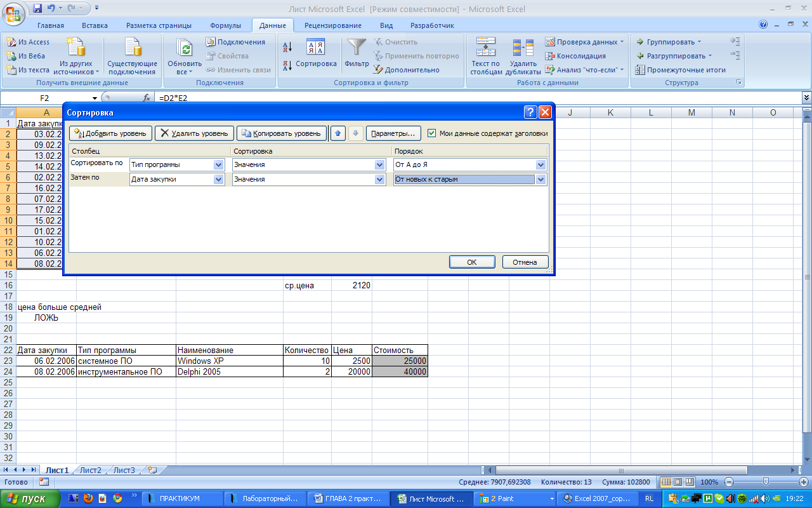812x508 pixels.
Task: Switch to Page Break preview button
Action: pos(689,482)
